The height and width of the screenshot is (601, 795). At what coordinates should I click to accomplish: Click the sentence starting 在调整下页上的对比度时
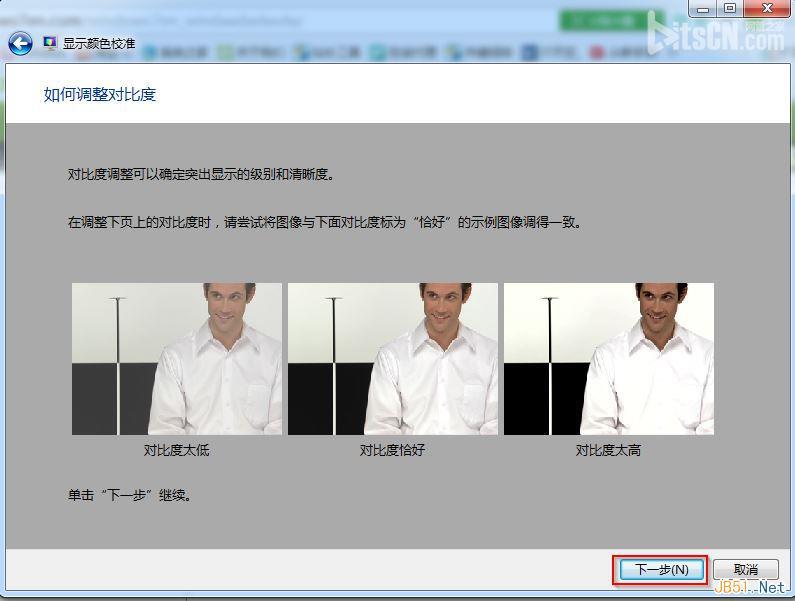coord(324,223)
